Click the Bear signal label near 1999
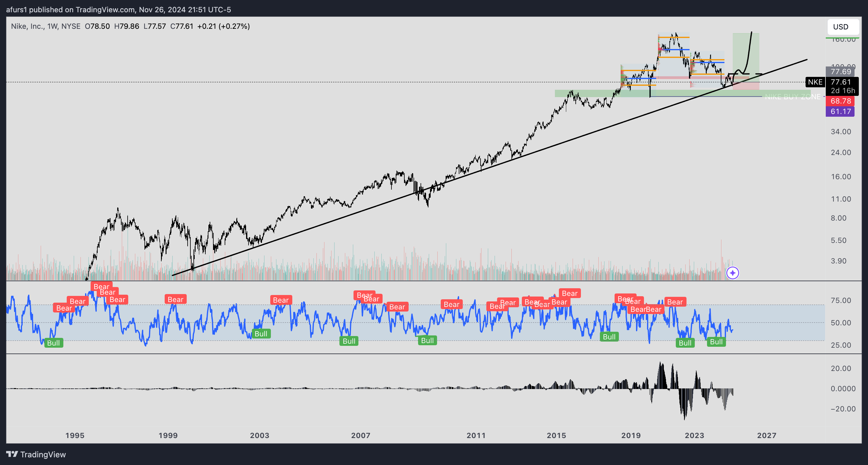This screenshot has width=868, height=465. coord(176,300)
